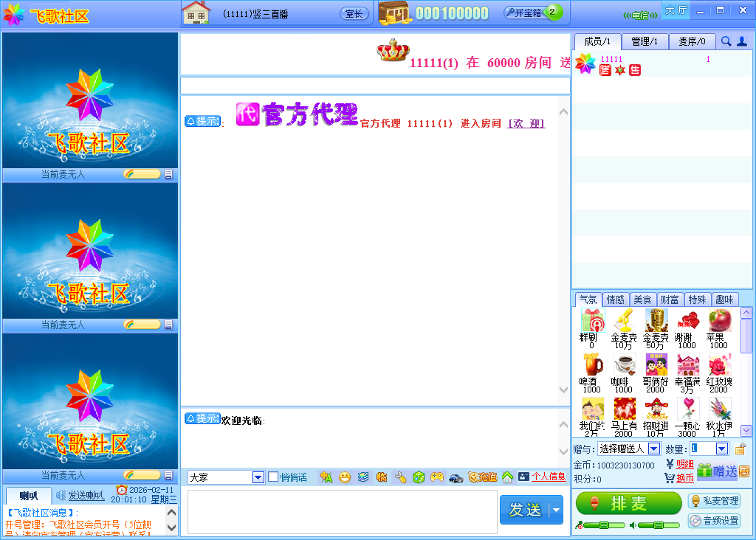Click the magnifier search icon in member panel

726,42
